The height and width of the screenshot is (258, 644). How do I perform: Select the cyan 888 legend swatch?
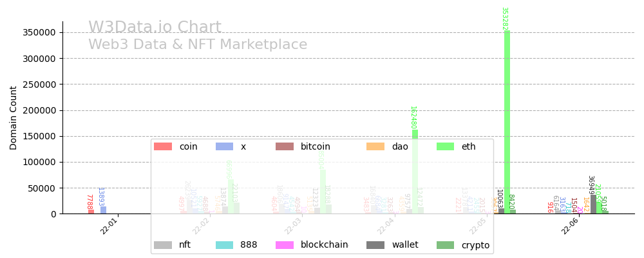(x=225, y=245)
